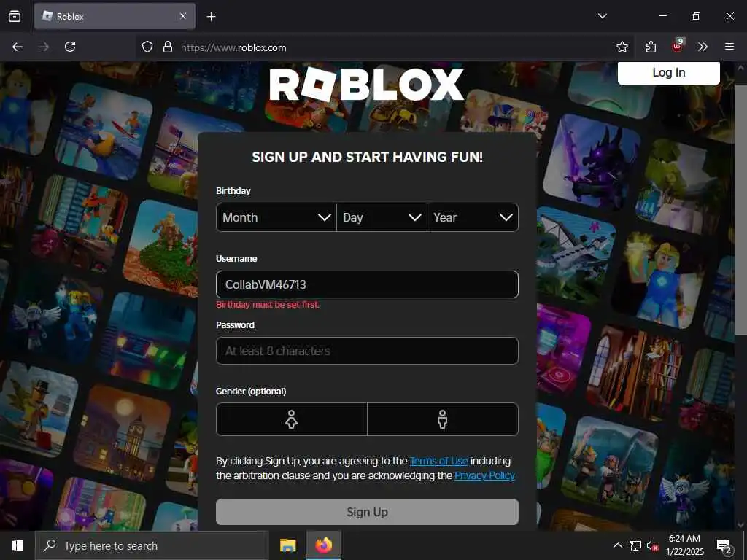The height and width of the screenshot is (560, 747).
Task: Open the list all tabs dropdown
Action: [x=602, y=16]
